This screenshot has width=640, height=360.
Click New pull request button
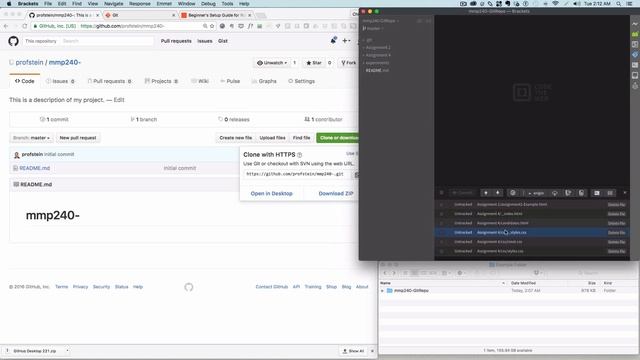(x=78, y=138)
